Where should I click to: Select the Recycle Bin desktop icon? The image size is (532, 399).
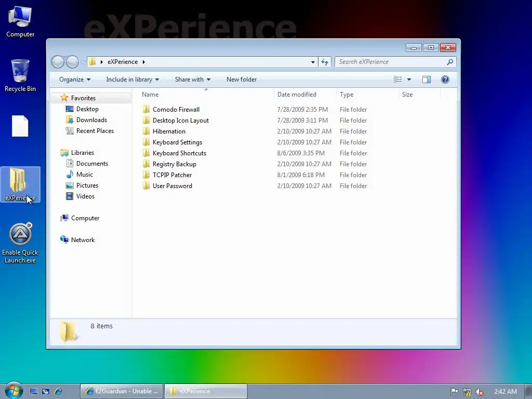(x=20, y=76)
